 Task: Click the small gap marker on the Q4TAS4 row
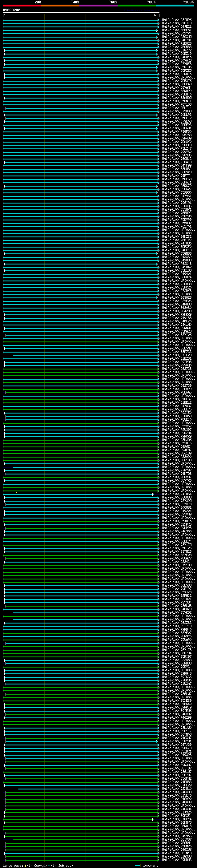pyautogui.click(x=16, y=492)
